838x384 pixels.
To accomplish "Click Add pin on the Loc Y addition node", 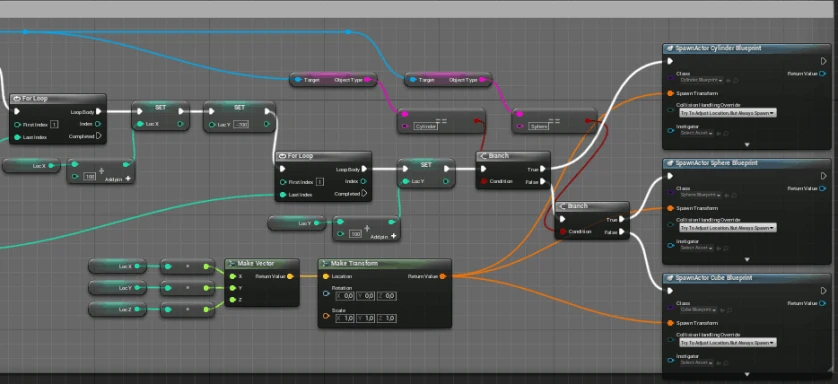I will [383, 236].
